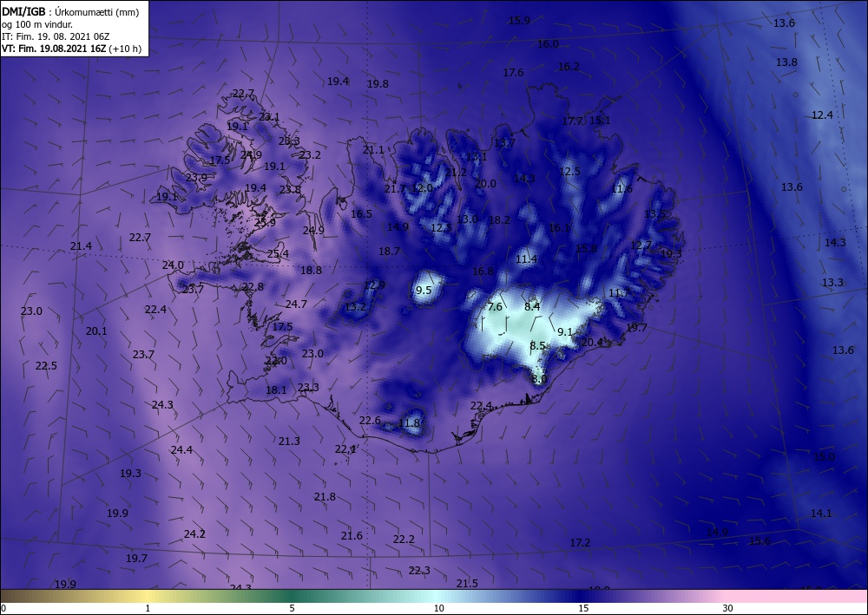Click the 18.8 map value
Image resolution: width=868 pixels, height=615 pixels.
[x=311, y=271]
